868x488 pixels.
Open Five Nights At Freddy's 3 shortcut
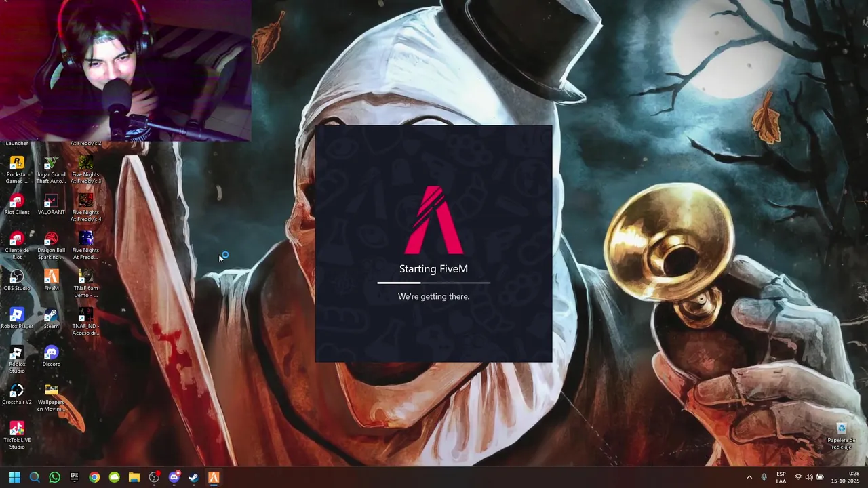[x=85, y=170]
